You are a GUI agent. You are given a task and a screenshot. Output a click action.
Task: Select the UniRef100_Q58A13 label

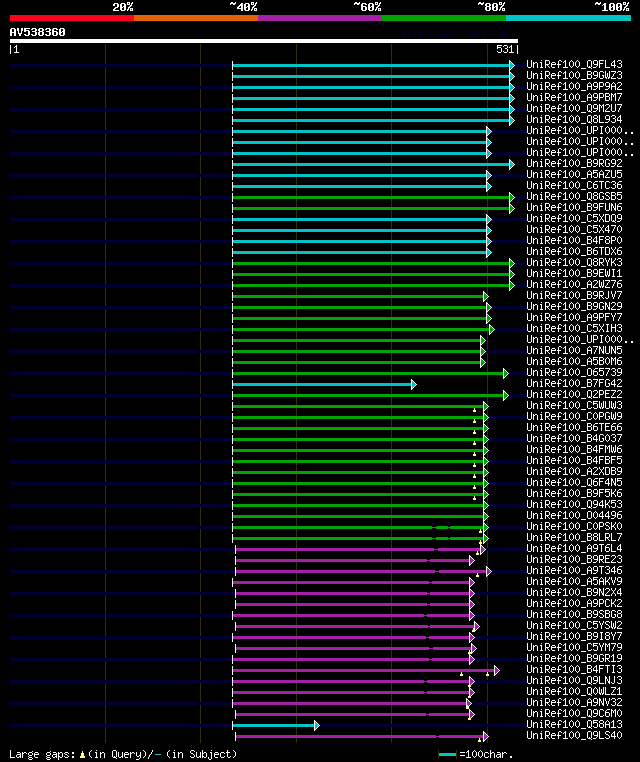pyautogui.click(x=574, y=725)
